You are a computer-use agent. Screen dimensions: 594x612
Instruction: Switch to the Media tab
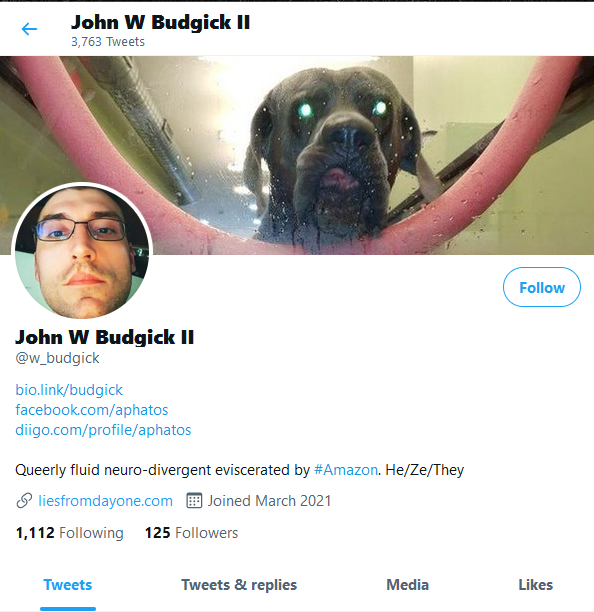pos(407,585)
